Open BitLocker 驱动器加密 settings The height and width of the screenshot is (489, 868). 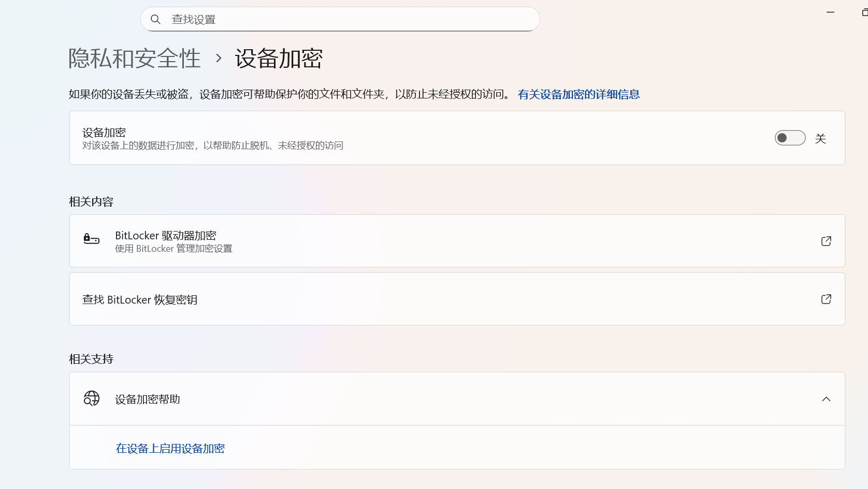166,236
